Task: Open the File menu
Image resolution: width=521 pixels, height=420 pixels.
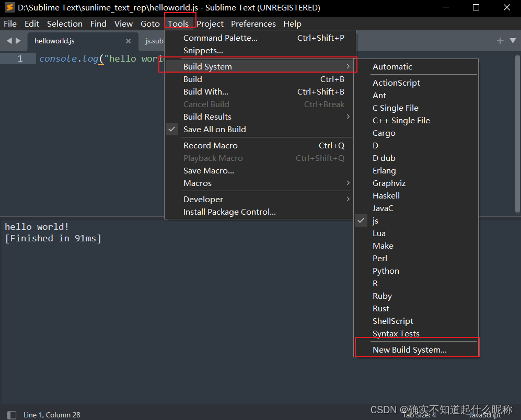Action: pyautogui.click(x=10, y=24)
